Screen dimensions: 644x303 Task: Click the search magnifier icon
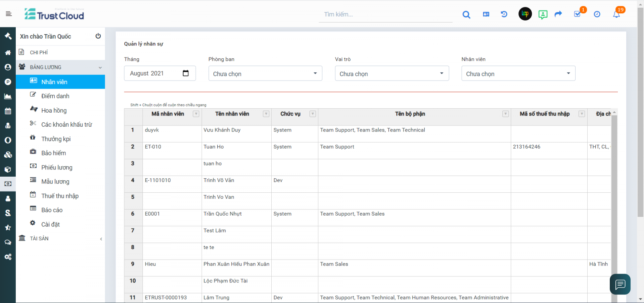click(466, 14)
